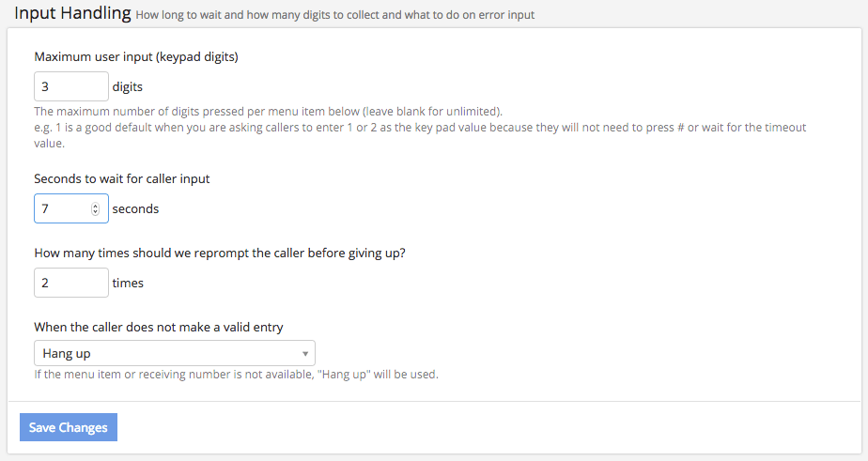Screen dimensions: 868x461
Task: Click the 'Maximum user input (keypad digits)' label
Action: tap(136, 56)
